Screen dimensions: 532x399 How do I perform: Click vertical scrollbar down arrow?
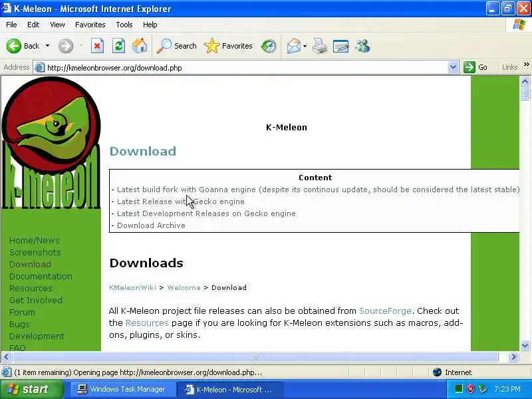(x=525, y=345)
